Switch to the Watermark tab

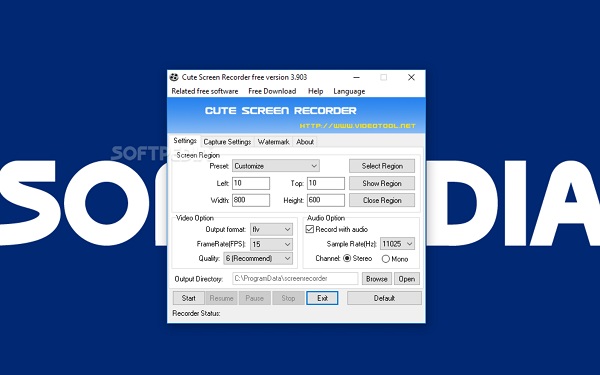[273, 142]
